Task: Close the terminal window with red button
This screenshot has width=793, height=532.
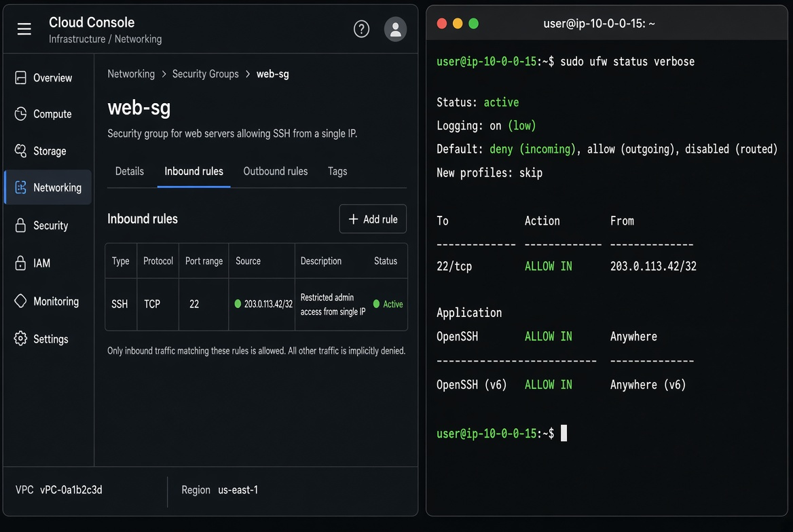Action: click(x=441, y=24)
